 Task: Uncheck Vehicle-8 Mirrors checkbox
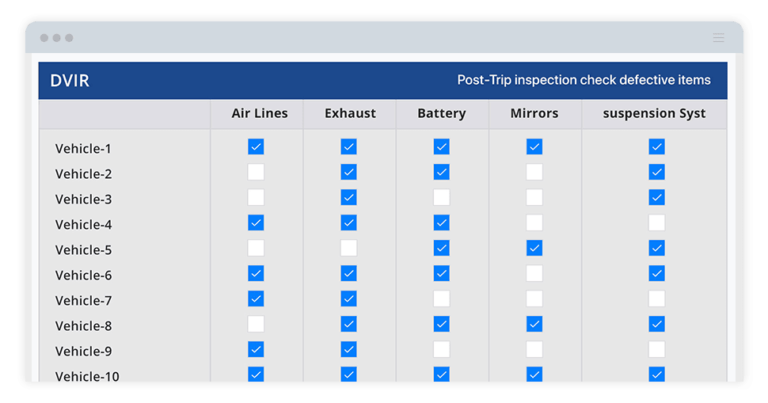click(x=534, y=324)
